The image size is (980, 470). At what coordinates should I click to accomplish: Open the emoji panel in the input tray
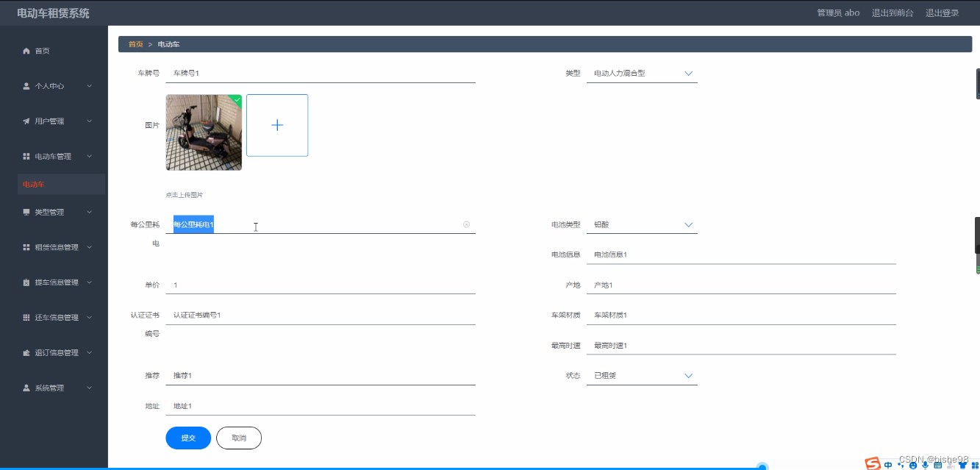tap(913, 465)
